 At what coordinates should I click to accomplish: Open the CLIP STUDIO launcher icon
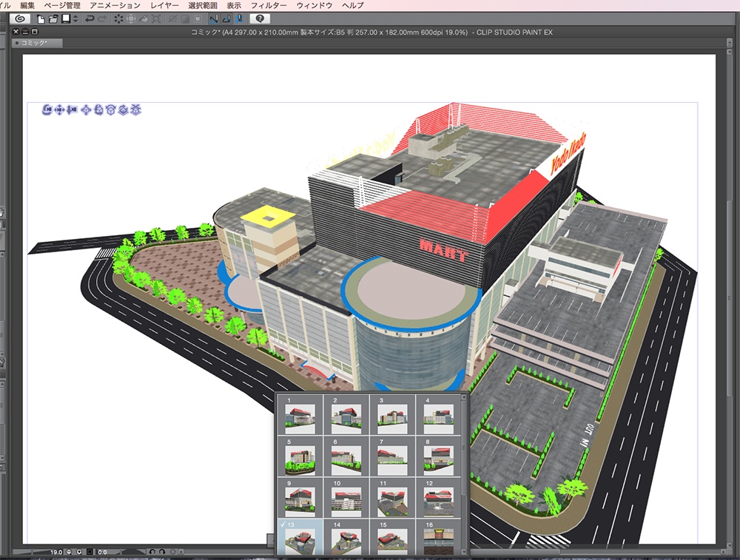(20, 18)
